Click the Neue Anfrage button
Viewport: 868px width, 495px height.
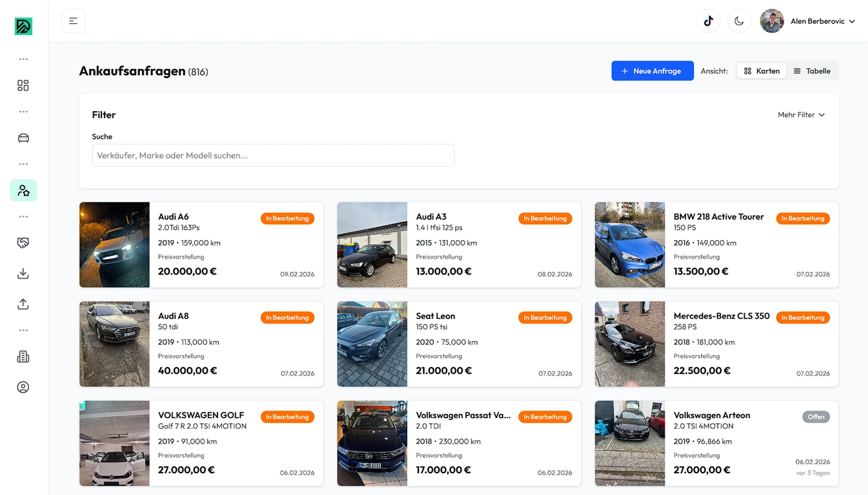(x=652, y=71)
